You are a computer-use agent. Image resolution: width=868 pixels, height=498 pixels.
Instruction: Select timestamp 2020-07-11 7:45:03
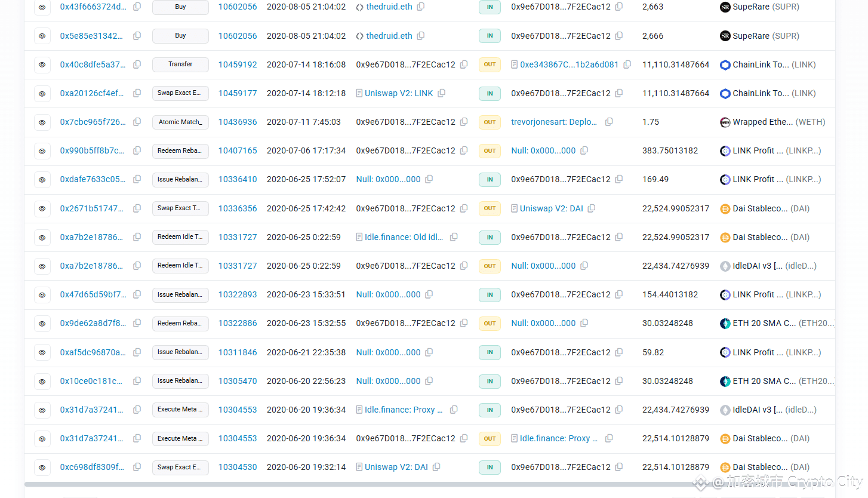304,122
